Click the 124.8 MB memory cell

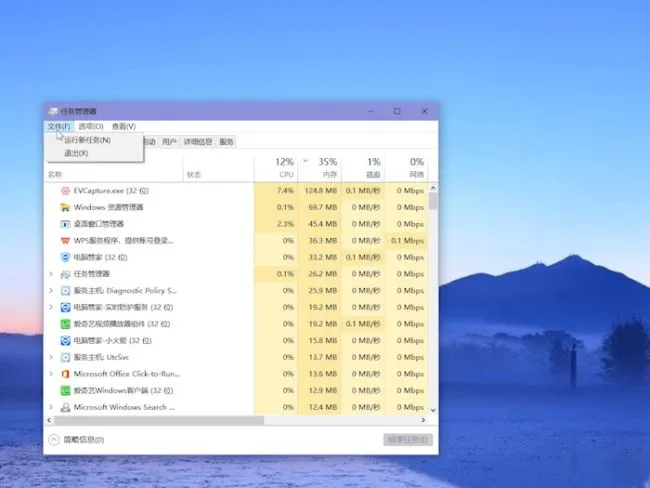click(320, 191)
